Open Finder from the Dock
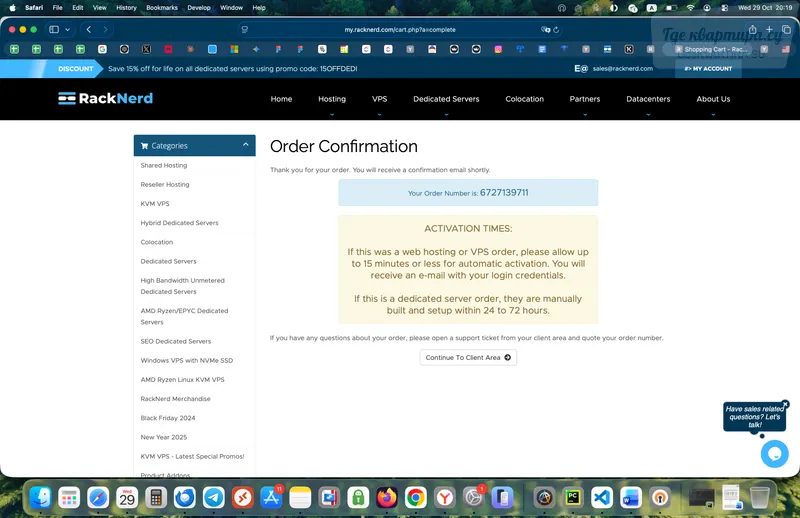Image resolution: width=800 pixels, height=518 pixels. [x=40, y=497]
